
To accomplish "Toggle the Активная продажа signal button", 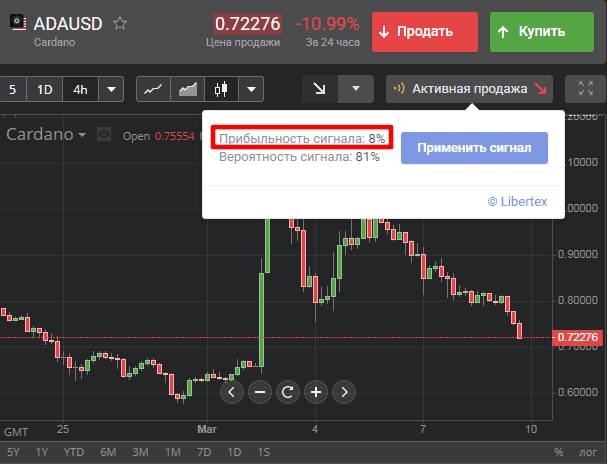I will coord(469,89).
